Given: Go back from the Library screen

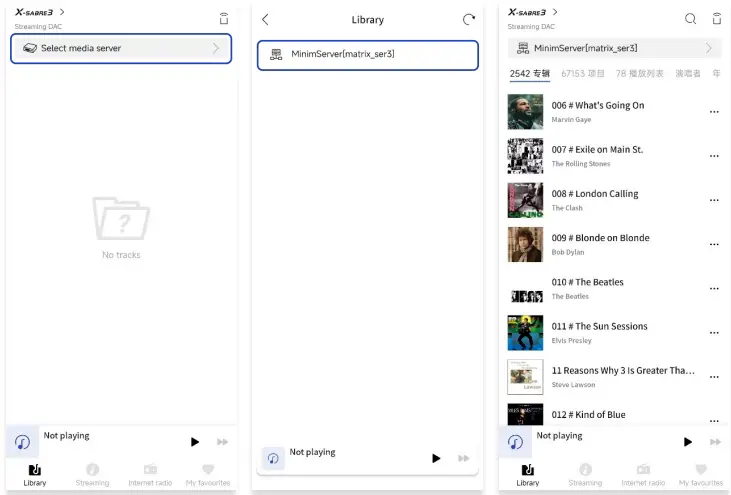Looking at the screenshot, I should pyautogui.click(x=265, y=20).
